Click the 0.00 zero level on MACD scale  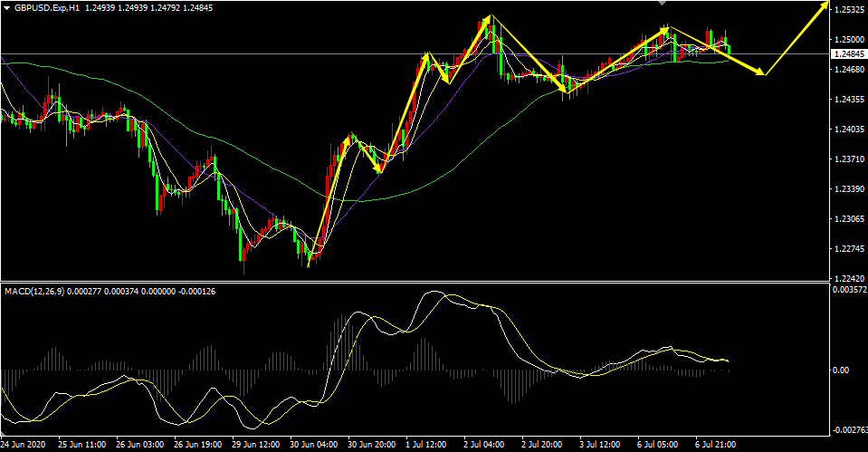click(841, 370)
